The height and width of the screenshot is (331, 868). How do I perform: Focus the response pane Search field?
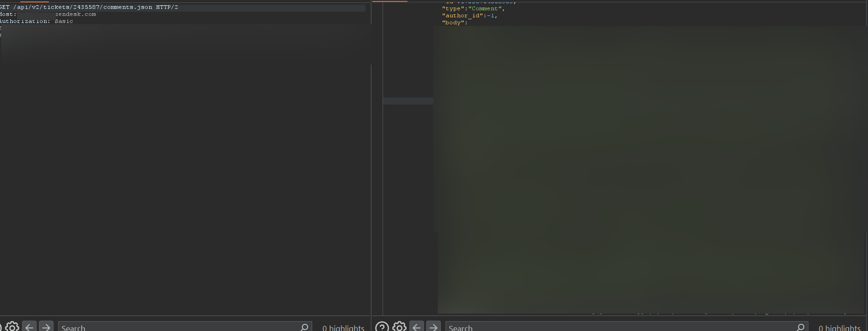(627, 327)
